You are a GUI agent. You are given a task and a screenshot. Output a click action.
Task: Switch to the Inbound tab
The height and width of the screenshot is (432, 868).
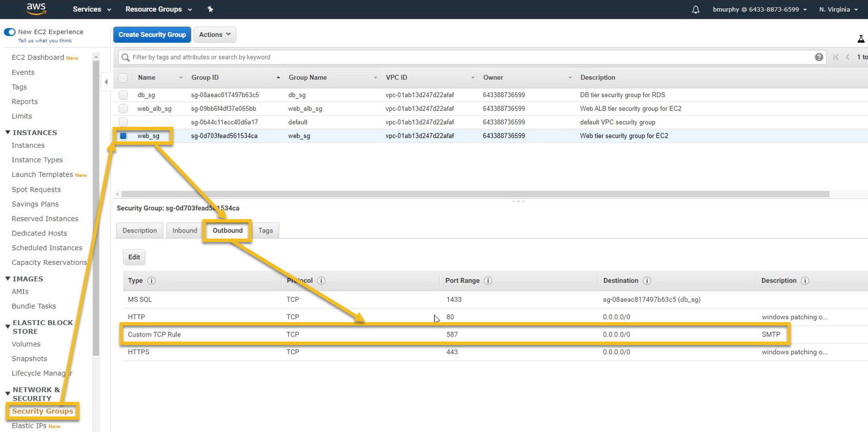tap(184, 231)
